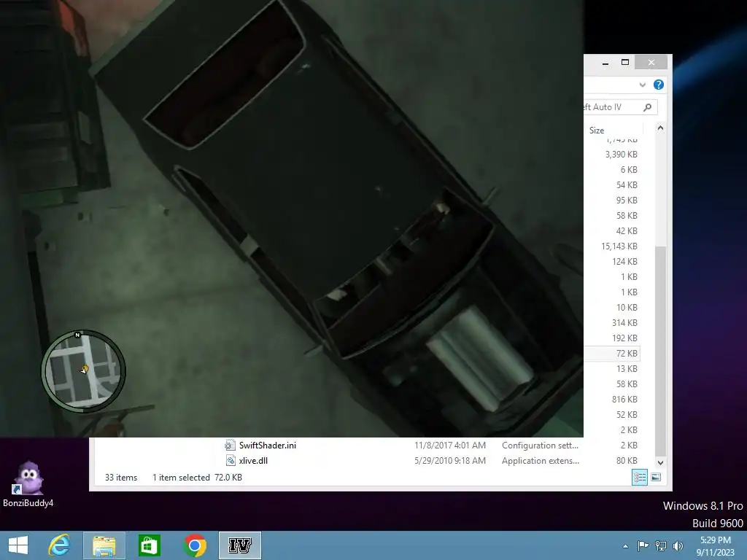The width and height of the screenshot is (747, 560).
Task: Click Application extension type cell
Action: click(541, 461)
